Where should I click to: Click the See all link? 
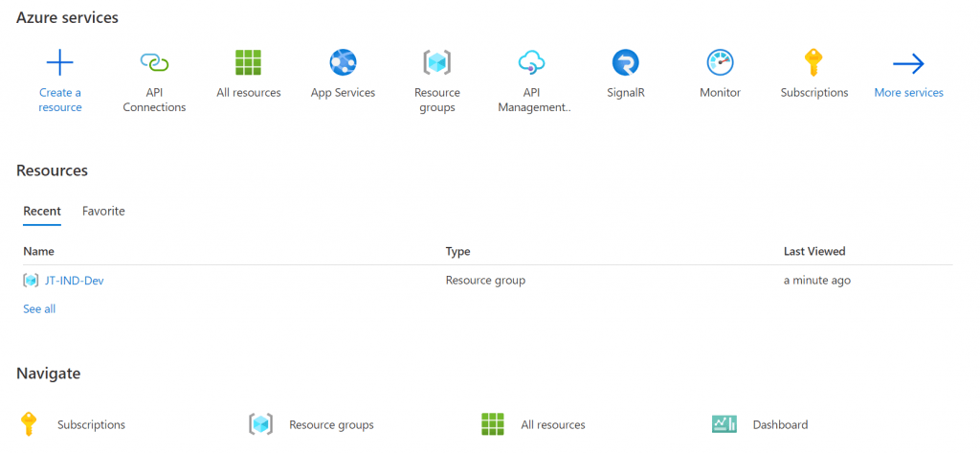(x=39, y=309)
